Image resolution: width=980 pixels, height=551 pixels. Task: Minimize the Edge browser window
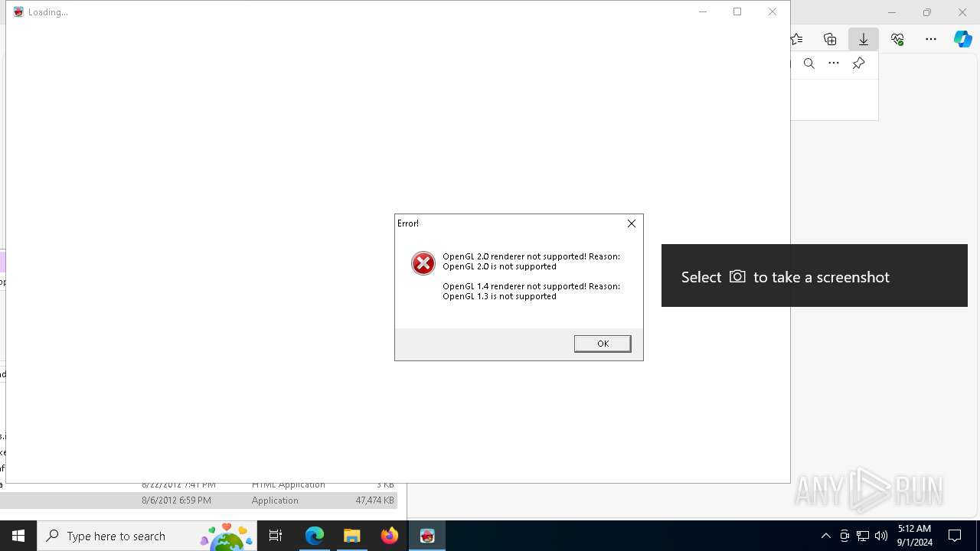tap(892, 12)
